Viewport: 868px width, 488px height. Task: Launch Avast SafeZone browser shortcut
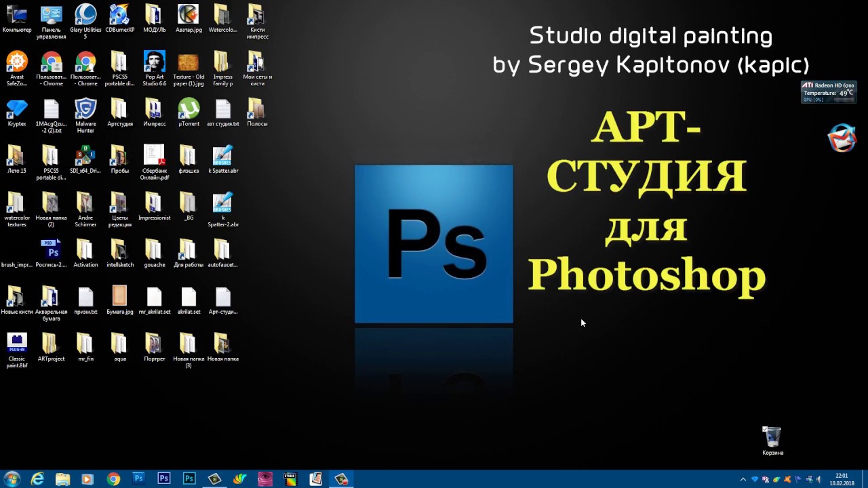point(17,68)
